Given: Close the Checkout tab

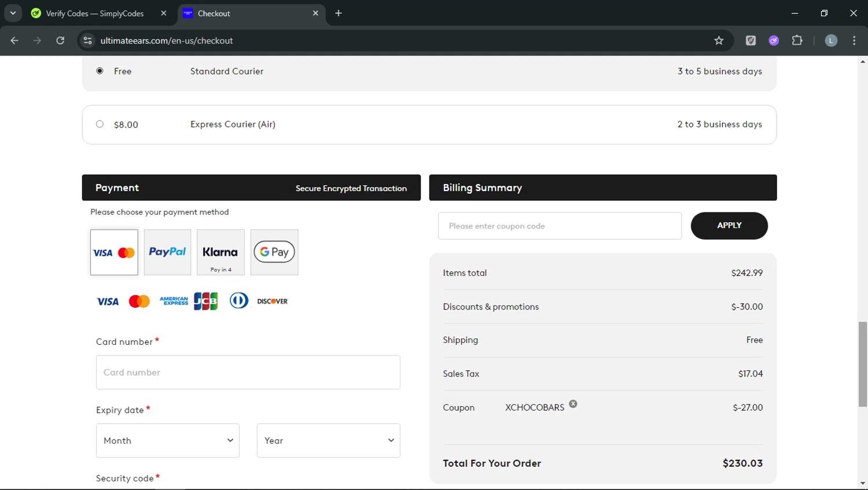Looking at the screenshot, I should coord(315,13).
